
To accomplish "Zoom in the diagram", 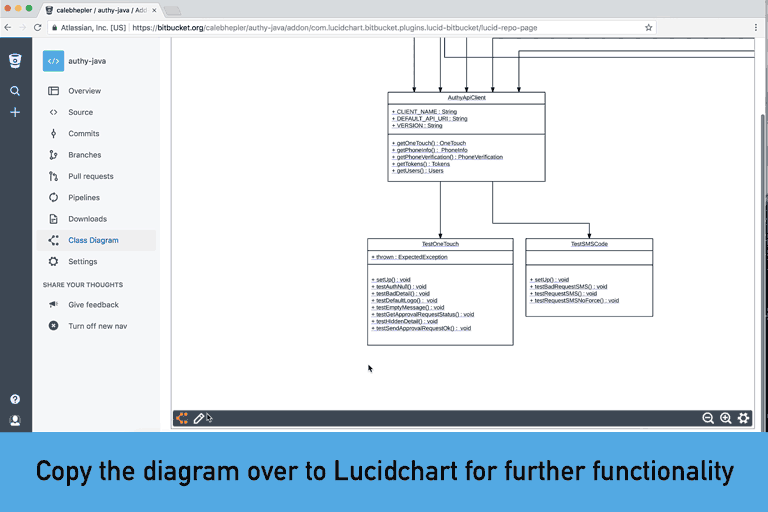I will tap(725, 418).
